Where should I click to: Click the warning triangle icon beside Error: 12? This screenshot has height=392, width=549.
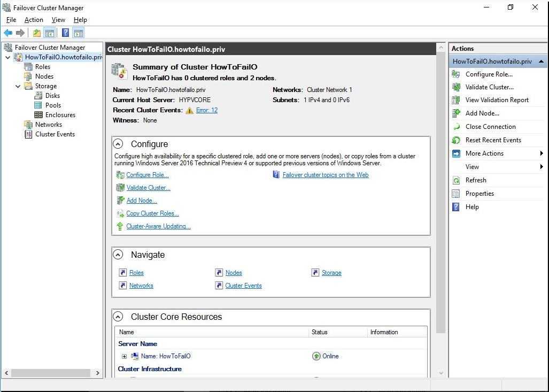pyautogui.click(x=189, y=110)
